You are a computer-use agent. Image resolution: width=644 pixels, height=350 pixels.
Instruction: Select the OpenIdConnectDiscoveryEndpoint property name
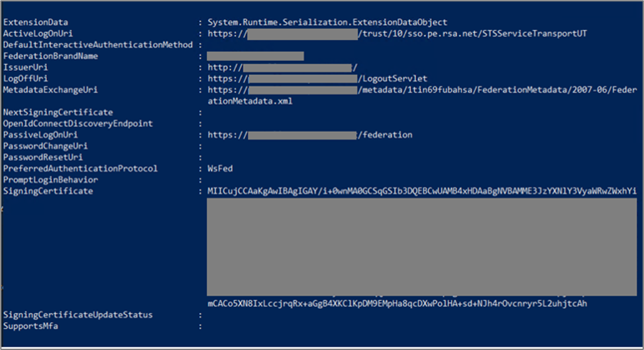[78, 123]
